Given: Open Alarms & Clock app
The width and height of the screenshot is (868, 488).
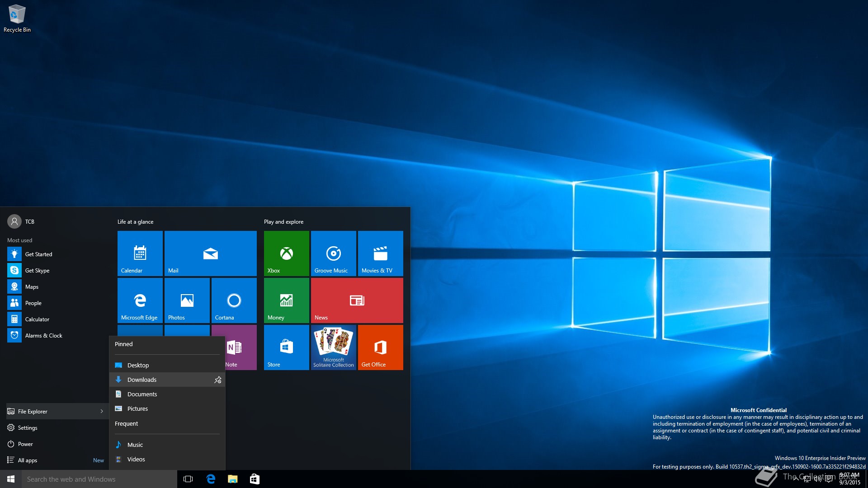Looking at the screenshot, I should pyautogui.click(x=57, y=336).
